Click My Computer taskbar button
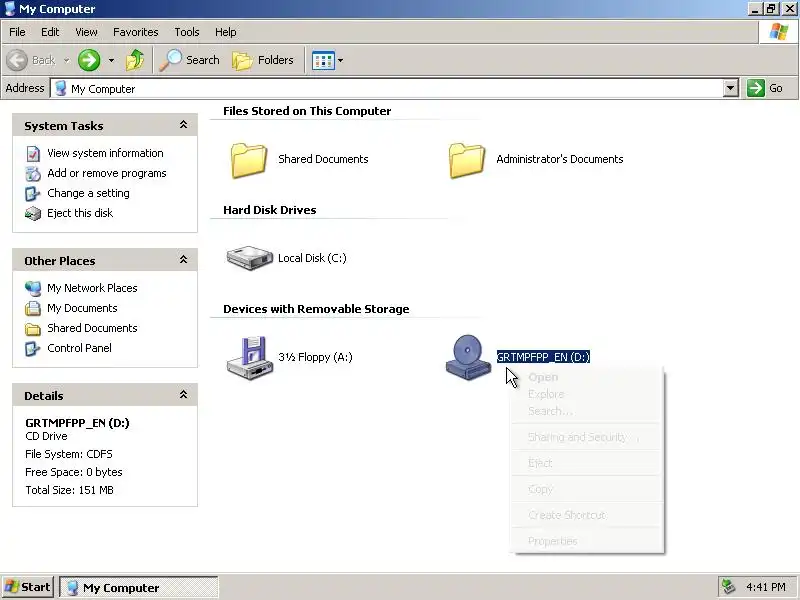 [x=139, y=588]
